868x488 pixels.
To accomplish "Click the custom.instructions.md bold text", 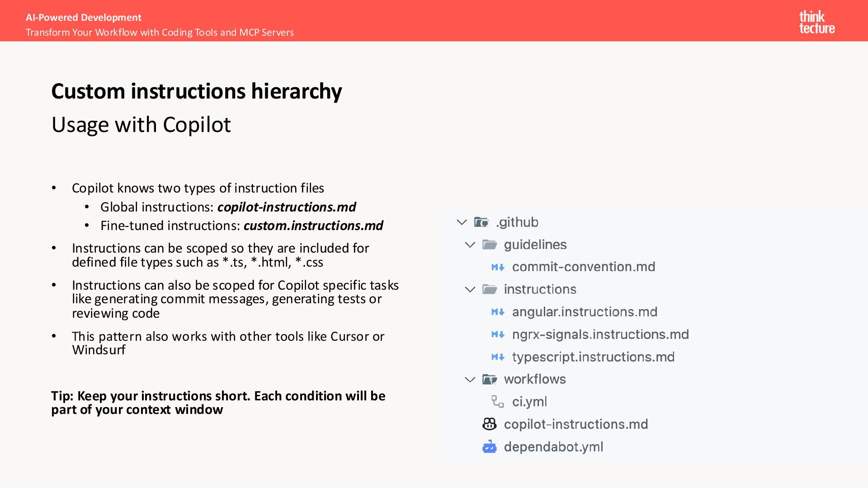I will 313,225.
